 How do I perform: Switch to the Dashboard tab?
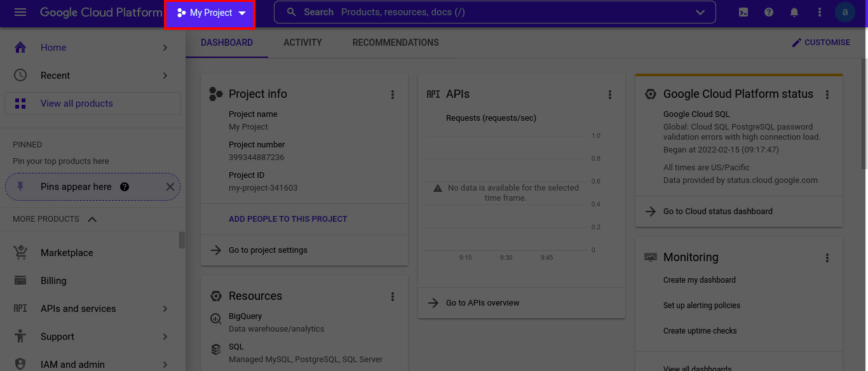[227, 43]
